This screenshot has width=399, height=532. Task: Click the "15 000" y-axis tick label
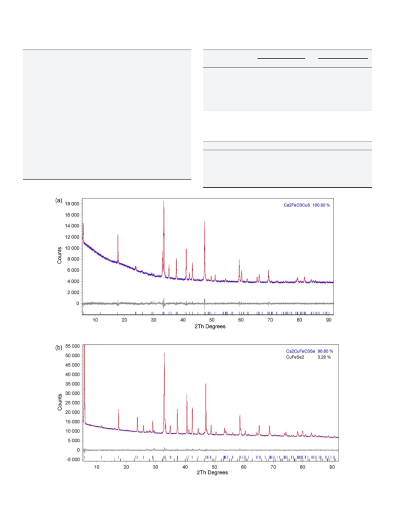point(72,422)
